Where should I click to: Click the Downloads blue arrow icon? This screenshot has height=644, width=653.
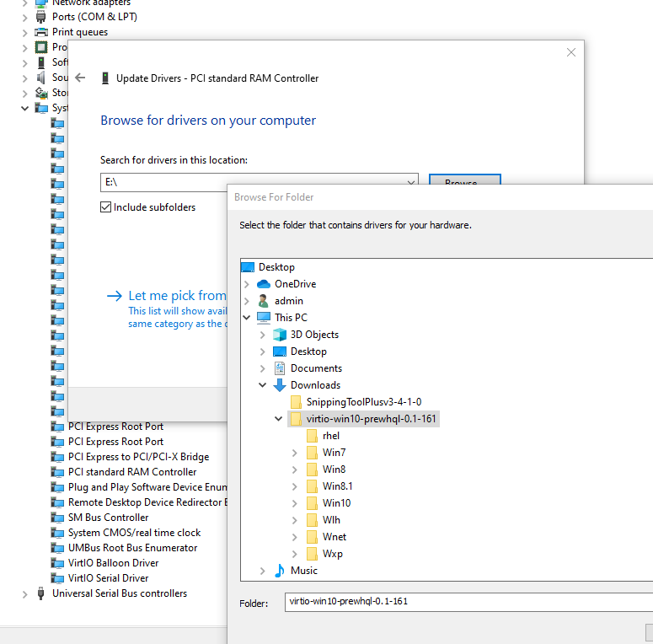pos(280,385)
